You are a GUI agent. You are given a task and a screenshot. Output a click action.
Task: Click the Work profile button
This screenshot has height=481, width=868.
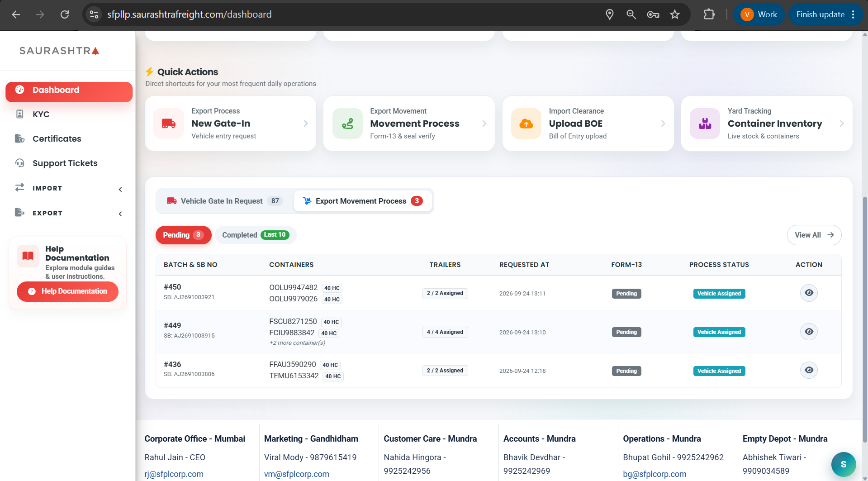(x=759, y=14)
